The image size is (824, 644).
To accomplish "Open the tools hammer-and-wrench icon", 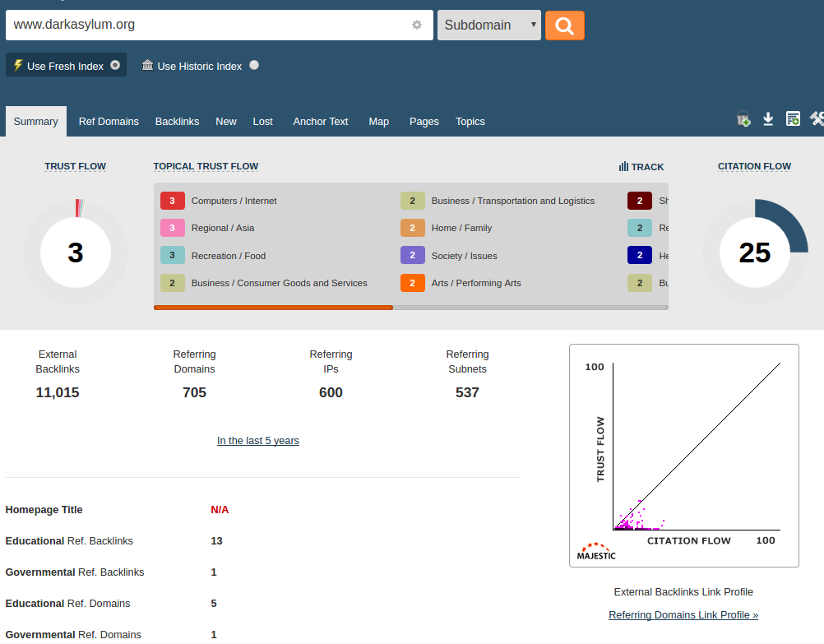I will click(817, 119).
